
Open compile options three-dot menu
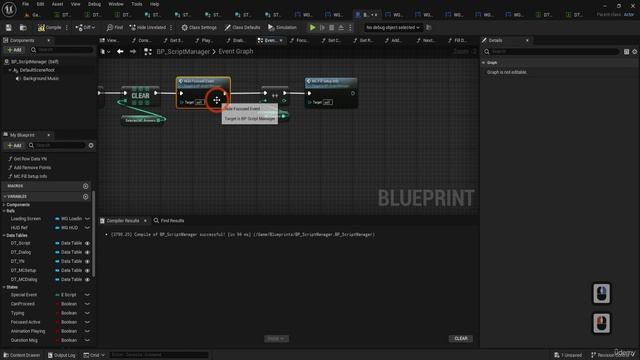click(67, 28)
